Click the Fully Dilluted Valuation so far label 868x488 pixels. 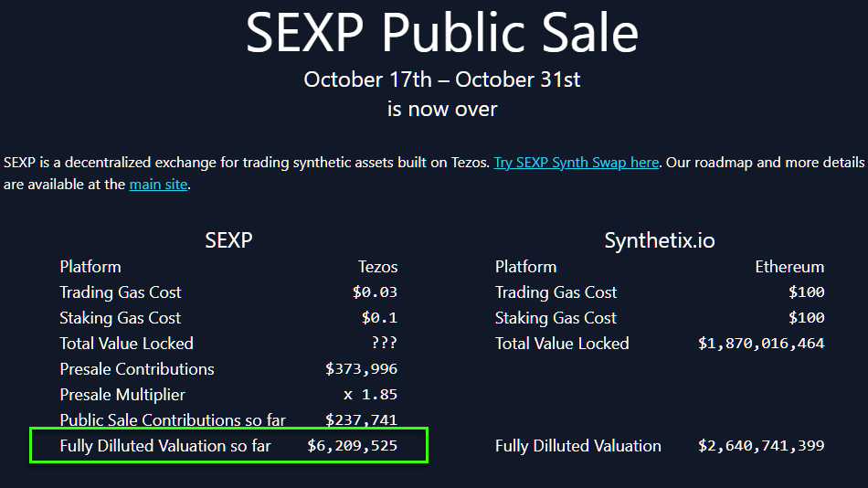pos(165,446)
